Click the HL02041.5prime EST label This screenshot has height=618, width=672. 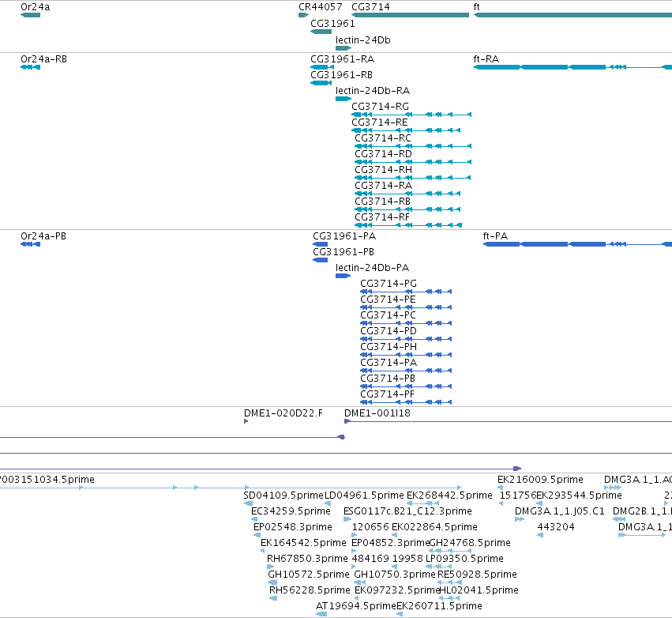point(479,590)
